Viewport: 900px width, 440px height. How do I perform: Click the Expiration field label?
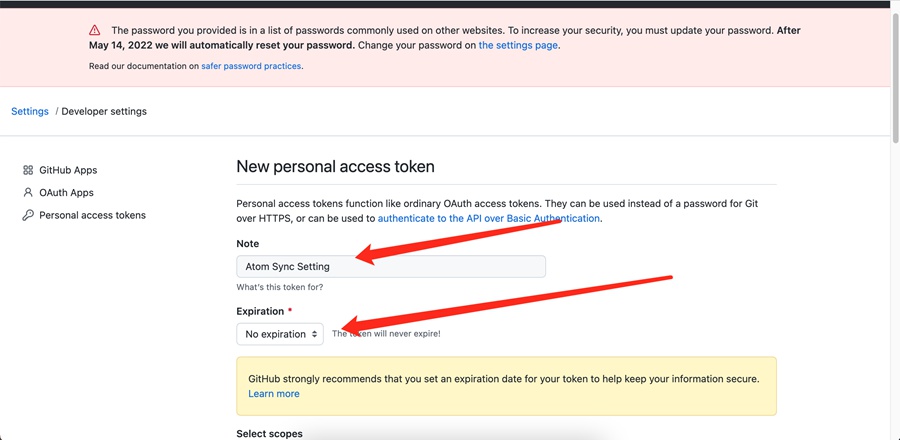[x=260, y=311]
